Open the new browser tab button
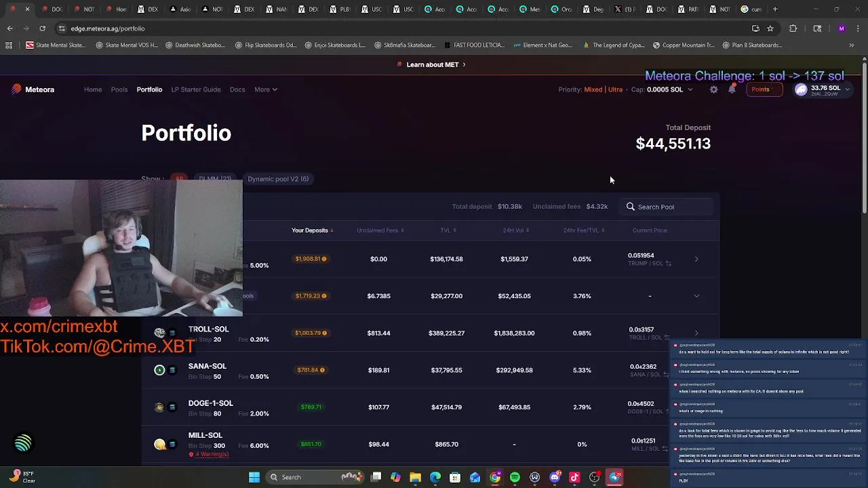 click(x=775, y=9)
